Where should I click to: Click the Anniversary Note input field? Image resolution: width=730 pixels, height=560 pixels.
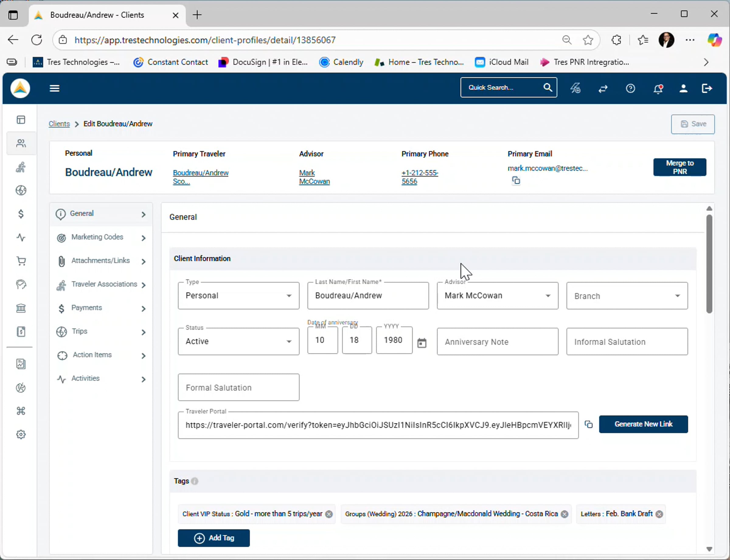tap(497, 341)
